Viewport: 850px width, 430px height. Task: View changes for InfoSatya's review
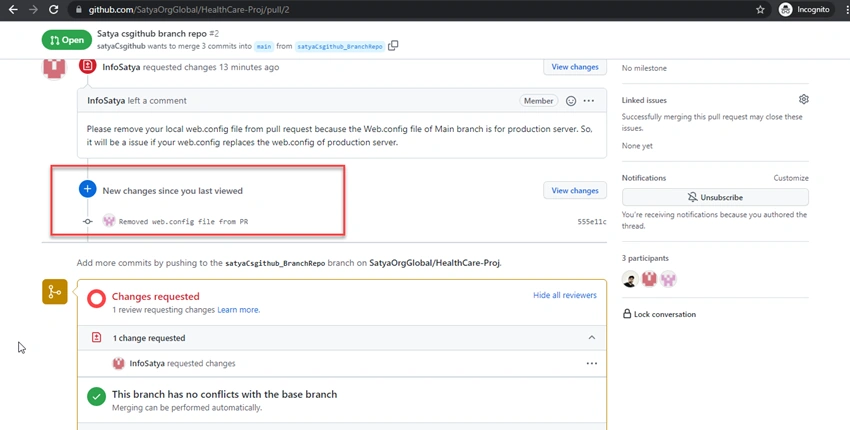point(575,67)
